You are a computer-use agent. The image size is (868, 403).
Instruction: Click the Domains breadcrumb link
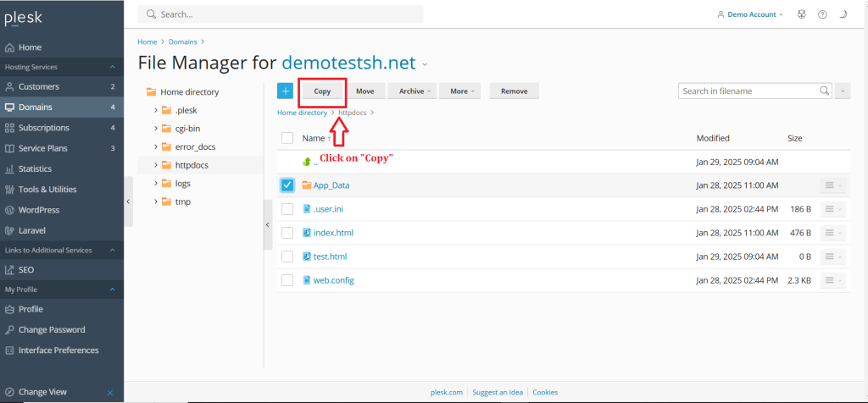pos(183,41)
